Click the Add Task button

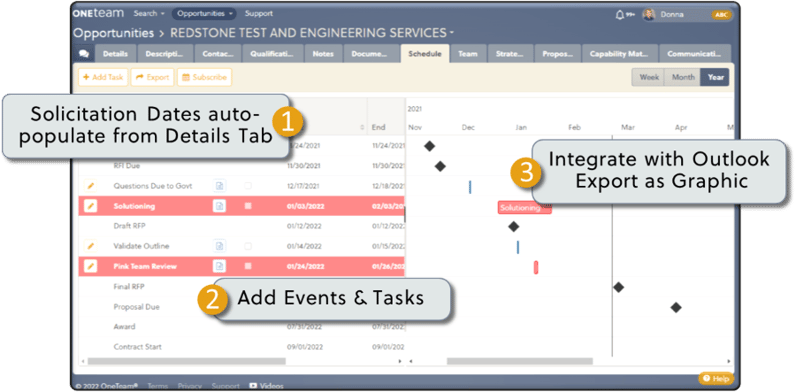[x=103, y=77]
